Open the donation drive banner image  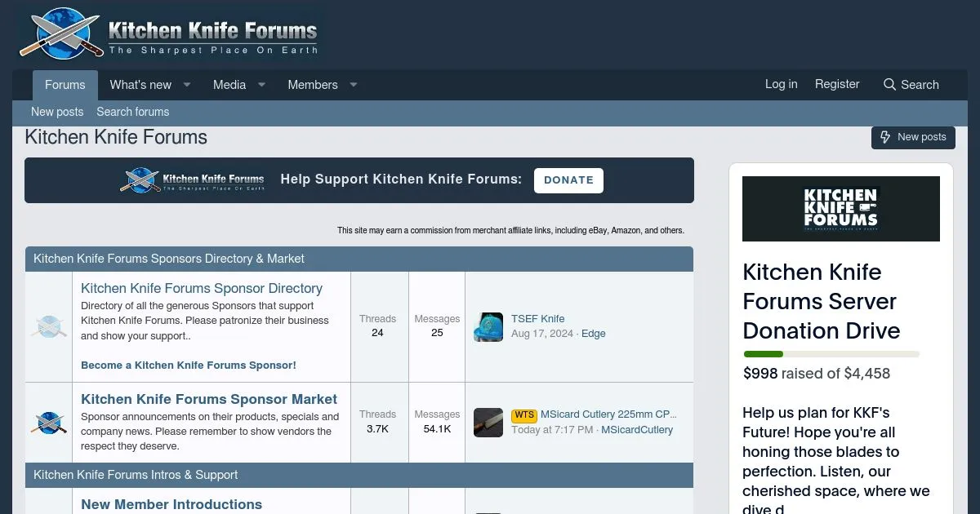click(x=841, y=209)
